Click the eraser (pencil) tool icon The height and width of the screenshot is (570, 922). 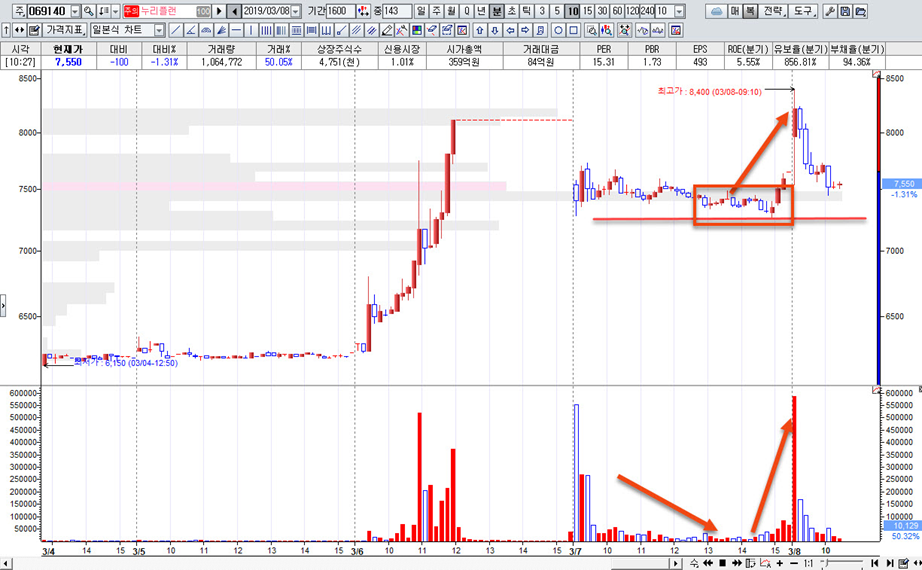coord(387,30)
